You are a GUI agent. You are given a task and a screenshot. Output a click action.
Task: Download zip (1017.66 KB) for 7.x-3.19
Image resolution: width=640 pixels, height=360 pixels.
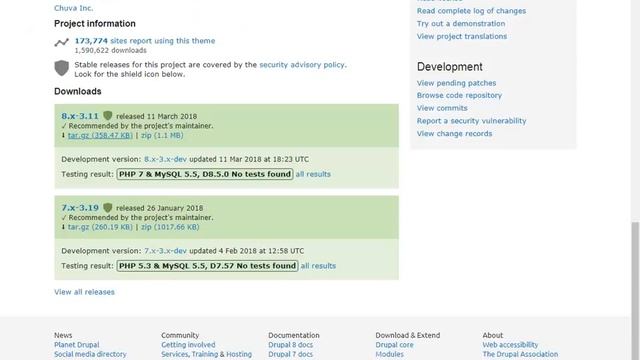[170, 227]
